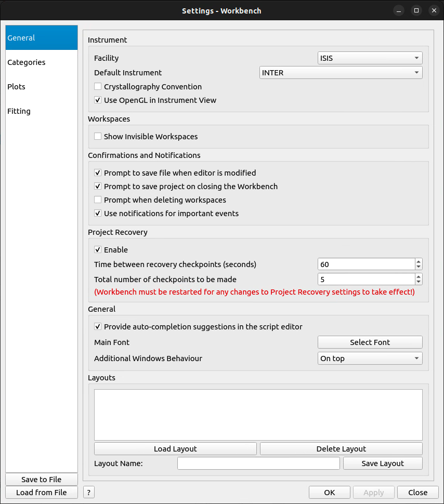The image size is (444, 504).
Task: Toggle Use OpenGL in Instrument View
Action: pyautogui.click(x=98, y=100)
